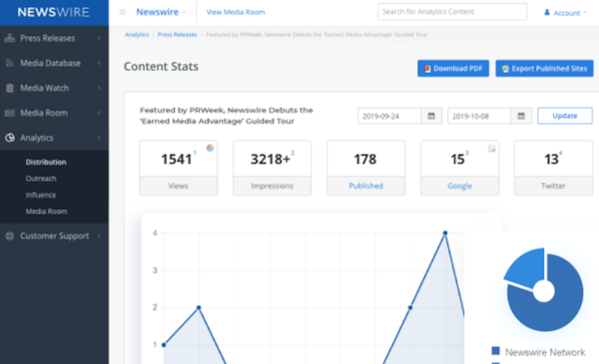Open Customer Support menu item
The image size is (599, 364).
pos(54,235)
